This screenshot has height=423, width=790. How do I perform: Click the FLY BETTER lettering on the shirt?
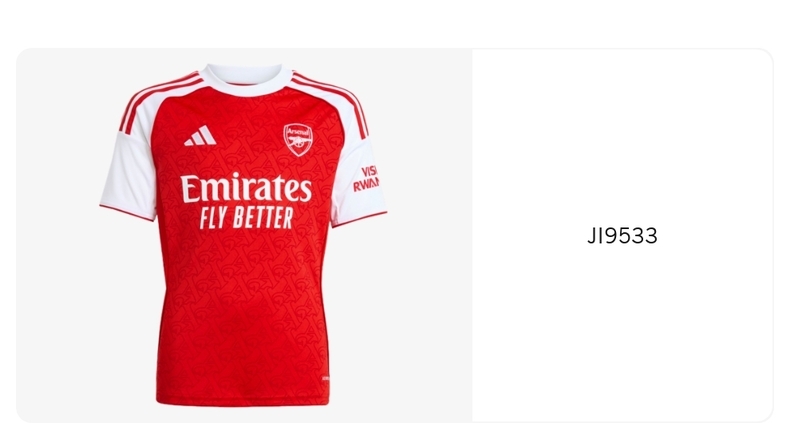pos(246,218)
